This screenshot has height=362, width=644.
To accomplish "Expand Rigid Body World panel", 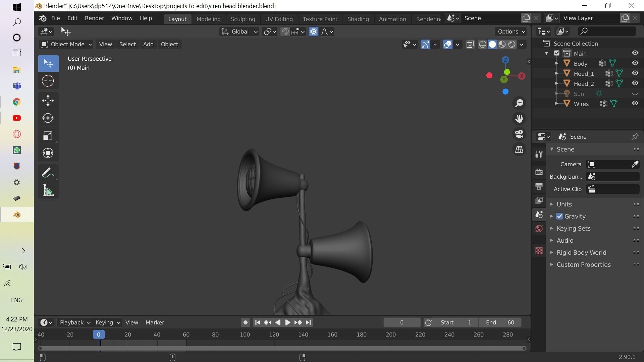I will [x=581, y=252].
